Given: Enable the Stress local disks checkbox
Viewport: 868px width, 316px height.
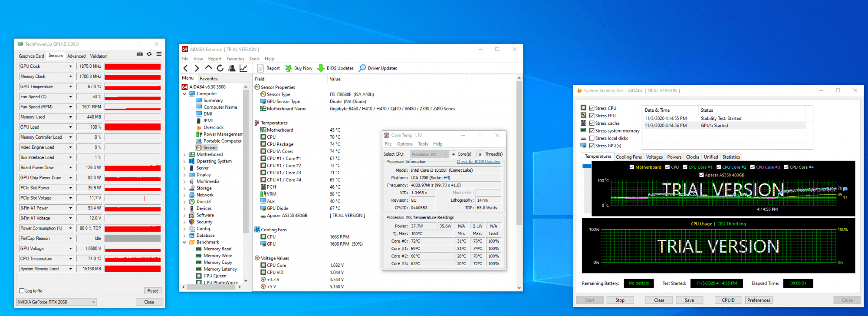Looking at the screenshot, I should point(592,138).
